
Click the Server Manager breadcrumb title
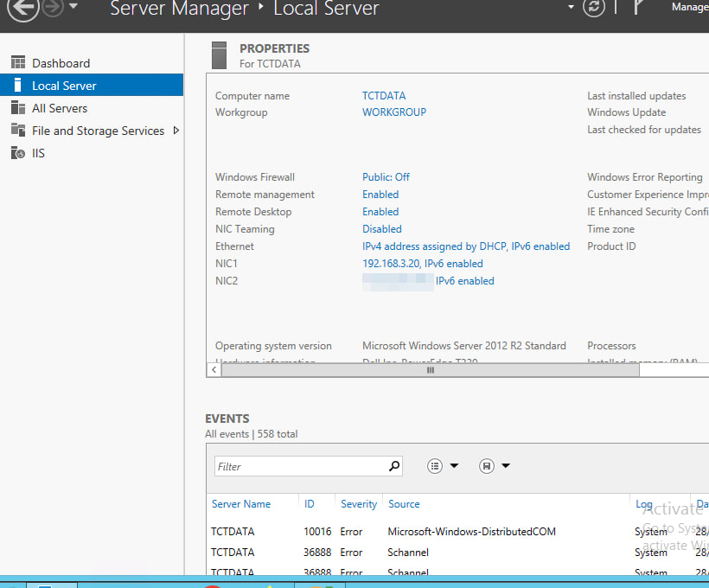180,8
